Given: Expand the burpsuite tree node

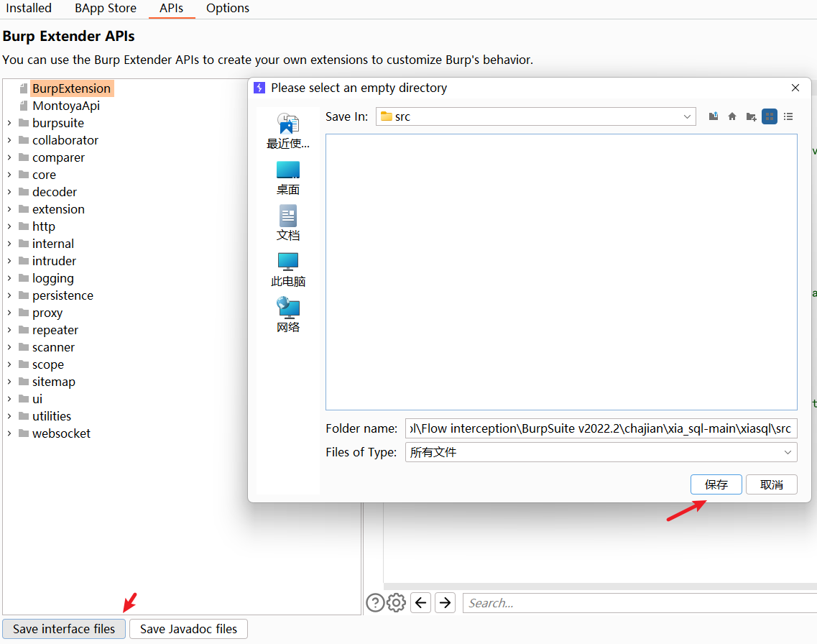Looking at the screenshot, I should (9, 123).
